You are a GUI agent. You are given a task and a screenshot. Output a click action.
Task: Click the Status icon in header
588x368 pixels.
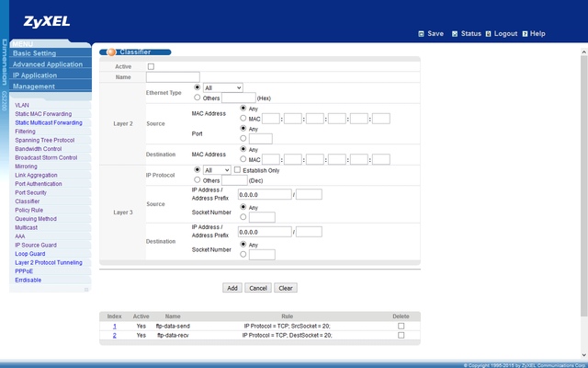455,34
